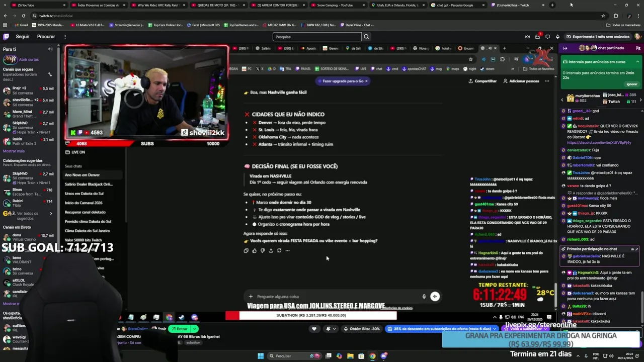Viewport: 644px width, 362px height.
Task: Open ChatGPT conversation three-dot options
Action: (x=547, y=81)
